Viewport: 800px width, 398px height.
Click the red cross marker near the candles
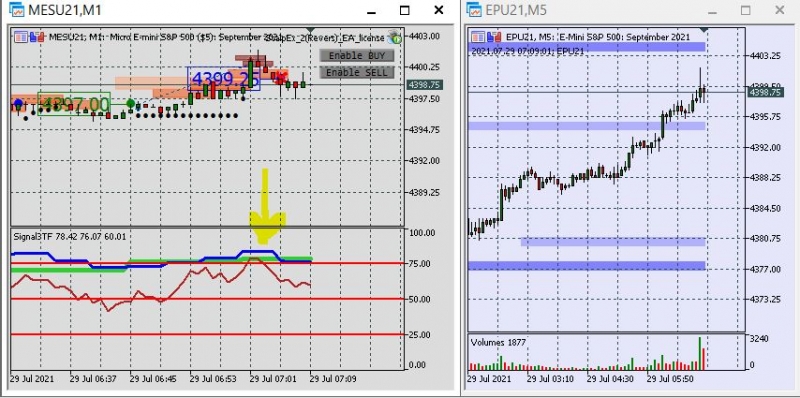point(280,76)
